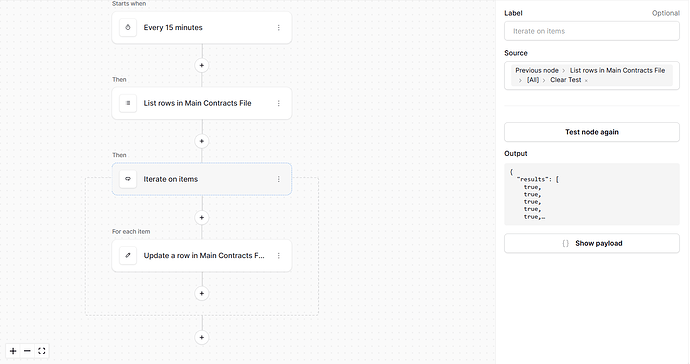Open options menu for Every 15 minutes node
The width and height of the screenshot is (690, 364).
tap(279, 27)
